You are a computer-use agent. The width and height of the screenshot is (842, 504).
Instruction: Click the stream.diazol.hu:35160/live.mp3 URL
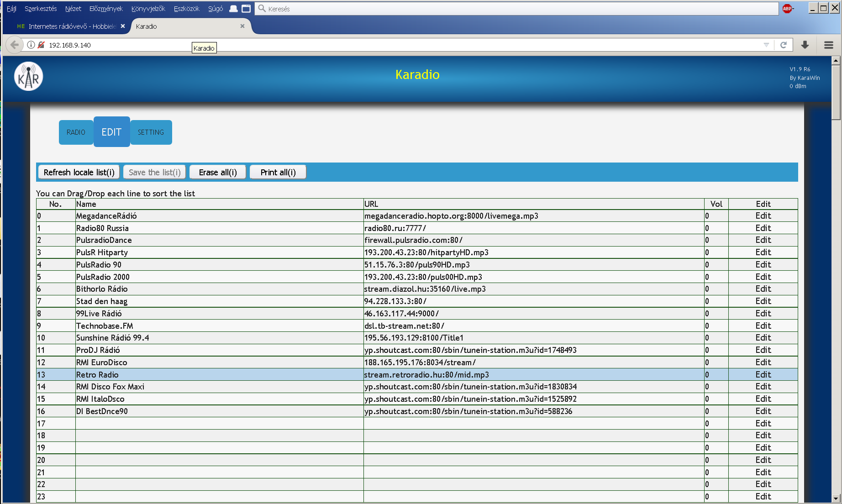click(425, 289)
